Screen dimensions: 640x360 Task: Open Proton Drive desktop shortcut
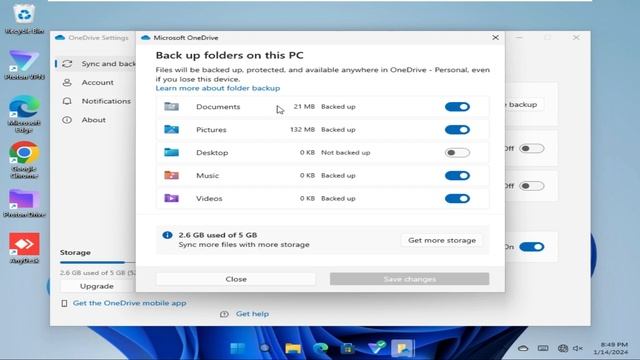coord(24,203)
